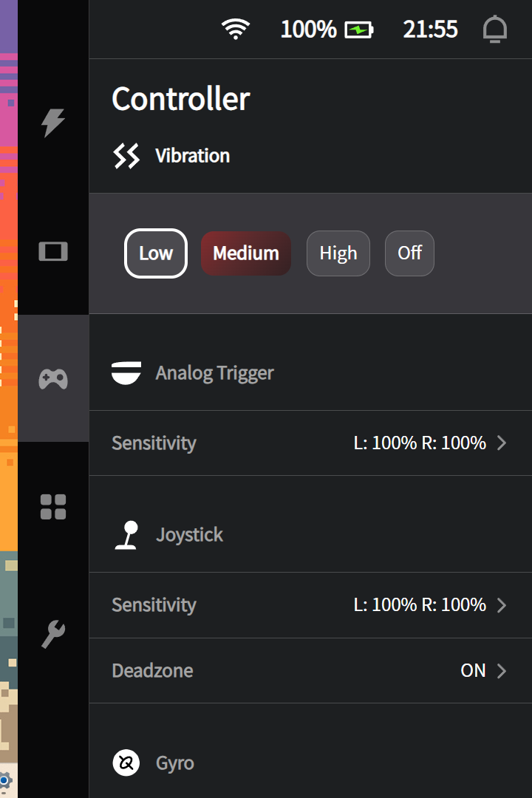Set vibration to Medium
Viewport: 532px width, 798px height.
pyautogui.click(x=246, y=253)
